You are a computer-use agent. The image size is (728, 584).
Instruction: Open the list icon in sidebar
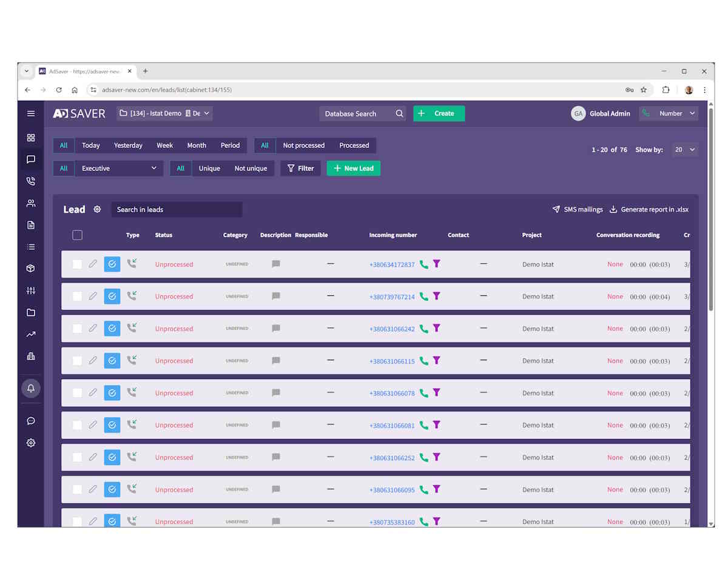coord(31,247)
